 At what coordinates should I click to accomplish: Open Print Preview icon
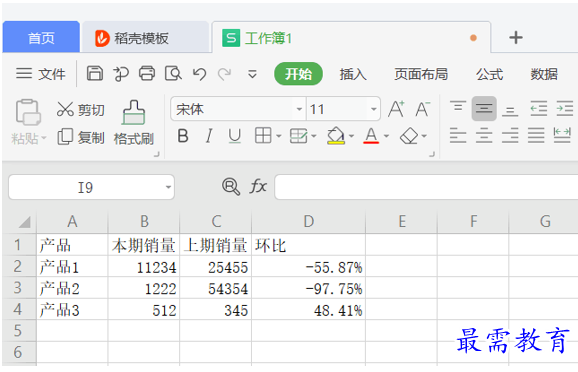coord(173,74)
